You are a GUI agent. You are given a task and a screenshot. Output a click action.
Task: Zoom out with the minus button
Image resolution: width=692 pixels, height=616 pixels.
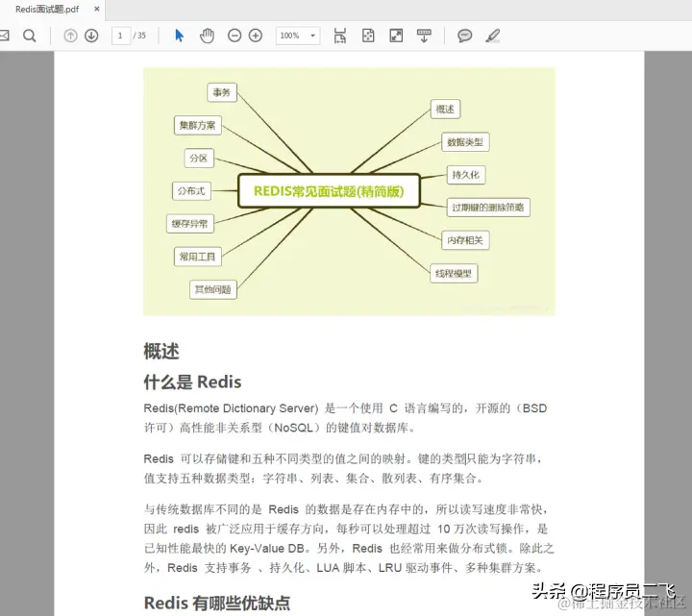(235, 36)
